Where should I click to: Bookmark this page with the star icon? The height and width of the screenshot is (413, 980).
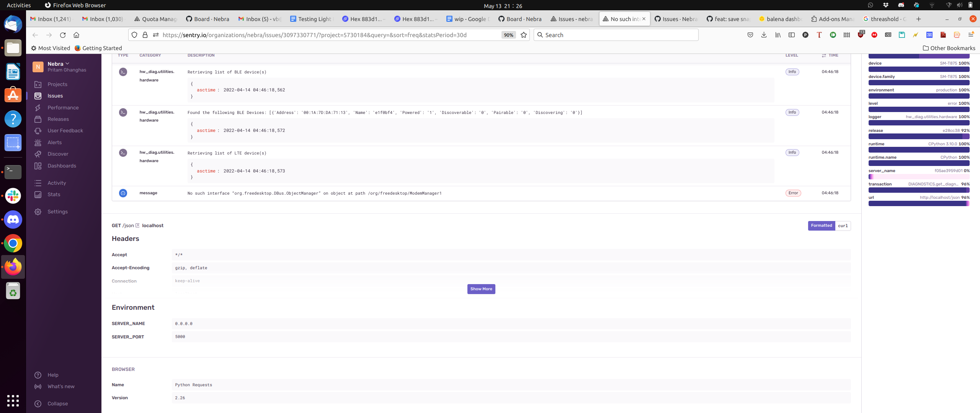click(x=523, y=35)
